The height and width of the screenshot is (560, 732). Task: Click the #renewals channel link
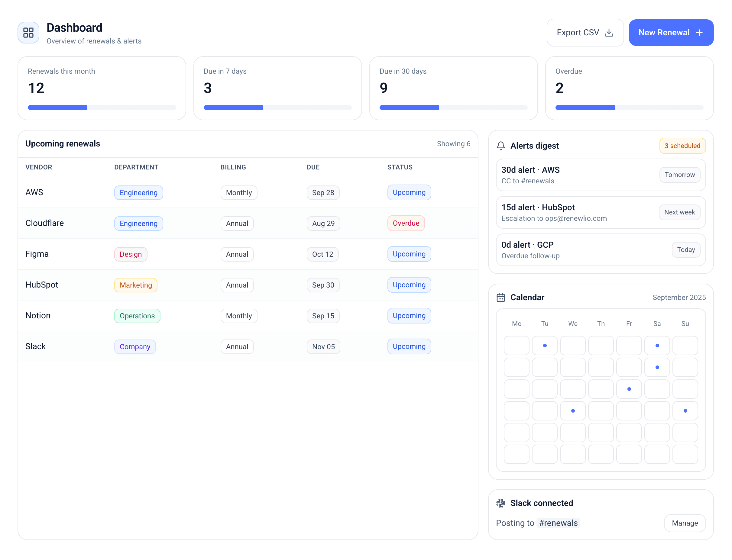coord(558,523)
